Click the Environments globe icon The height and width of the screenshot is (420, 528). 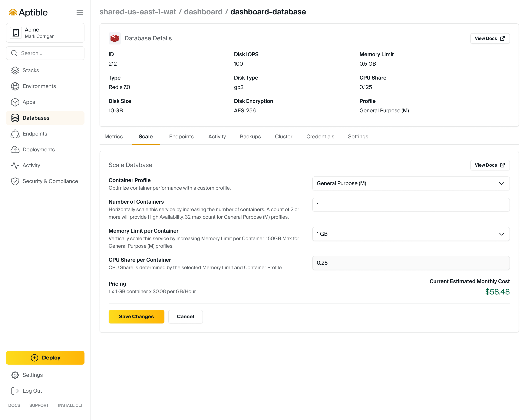click(x=15, y=86)
